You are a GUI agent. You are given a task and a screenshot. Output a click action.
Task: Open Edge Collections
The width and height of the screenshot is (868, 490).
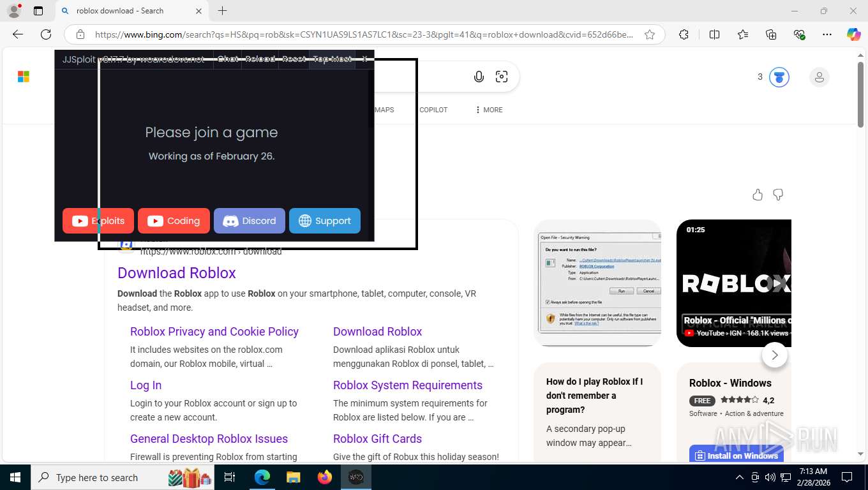pyautogui.click(x=771, y=34)
